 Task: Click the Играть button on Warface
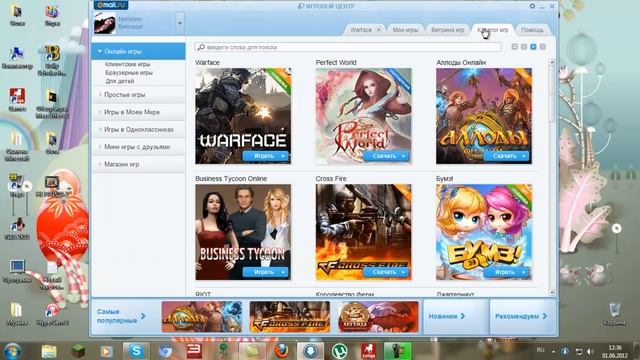(265, 156)
